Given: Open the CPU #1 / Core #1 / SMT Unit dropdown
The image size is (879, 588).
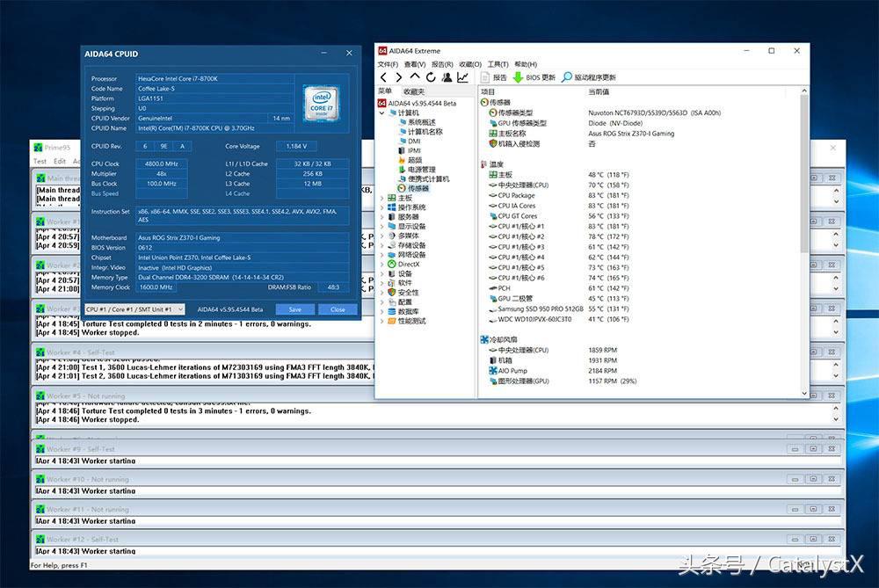Looking at the screenshot, I should 134,309.
